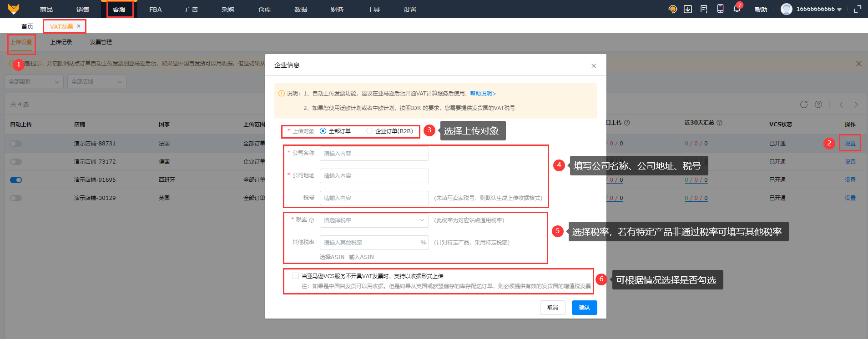Click the 取消 button
The width and height of the screenshot is (868, 339).
[x=553, y=308]
